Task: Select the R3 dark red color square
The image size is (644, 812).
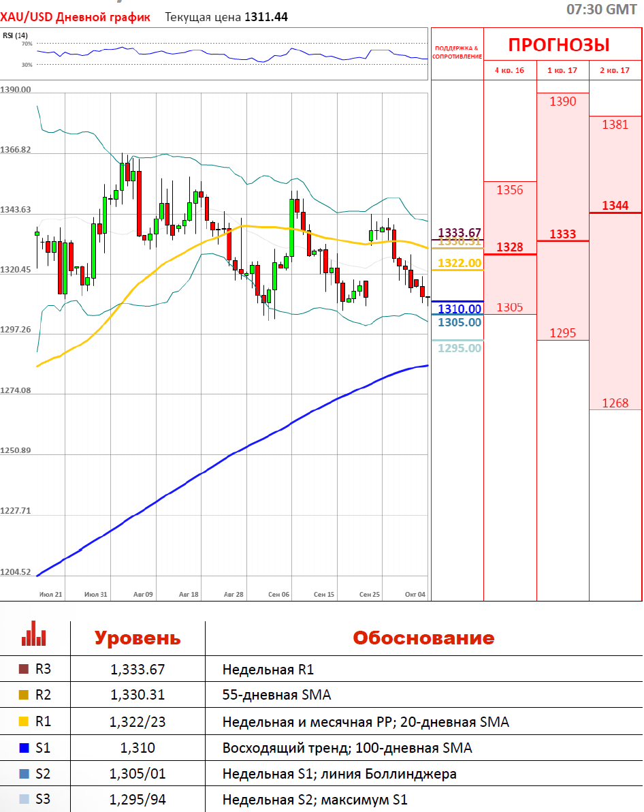Action: 24,670
